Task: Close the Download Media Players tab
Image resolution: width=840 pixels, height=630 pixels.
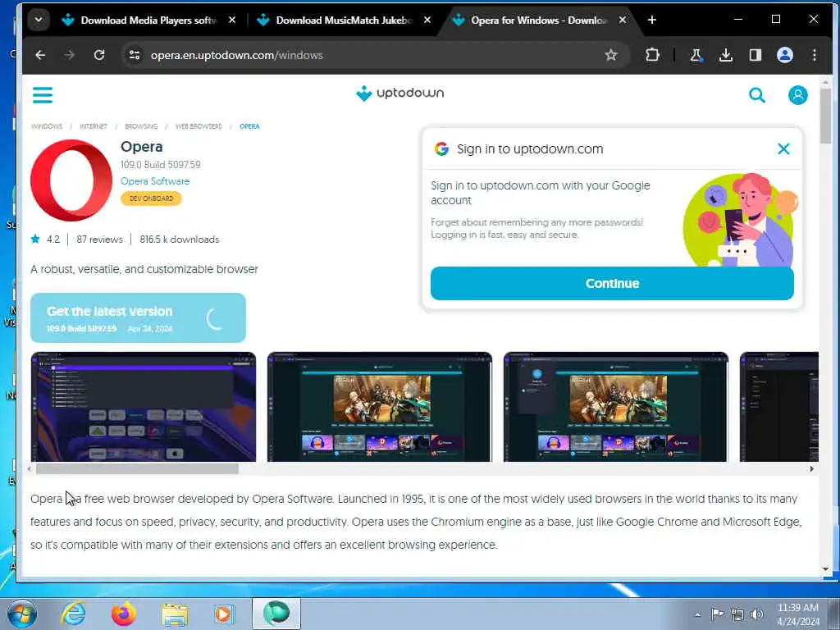Action: (232, 20)
